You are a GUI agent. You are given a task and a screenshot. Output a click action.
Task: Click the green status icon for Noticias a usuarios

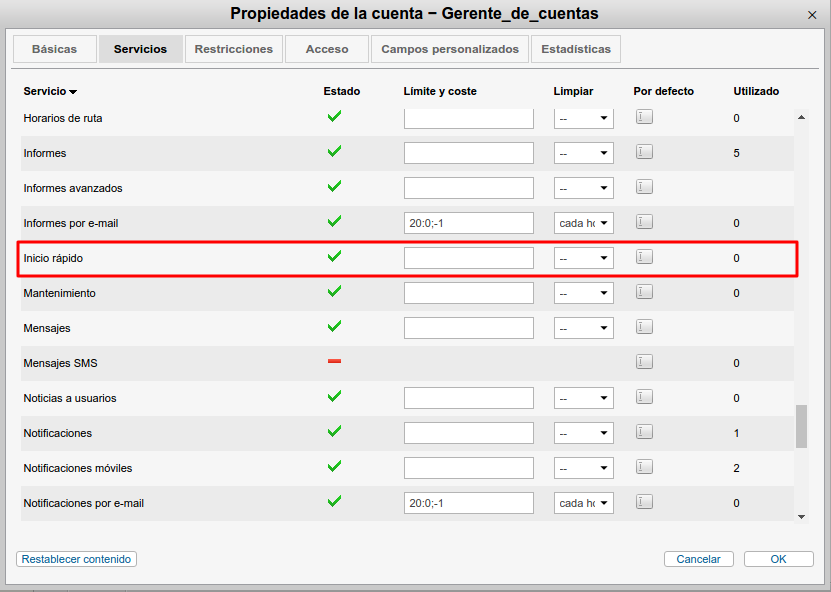(x=335, y=397)
